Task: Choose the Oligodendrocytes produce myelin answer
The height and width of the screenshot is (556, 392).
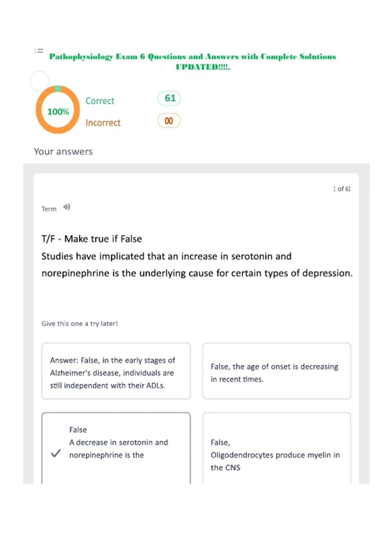Action: 277,448
